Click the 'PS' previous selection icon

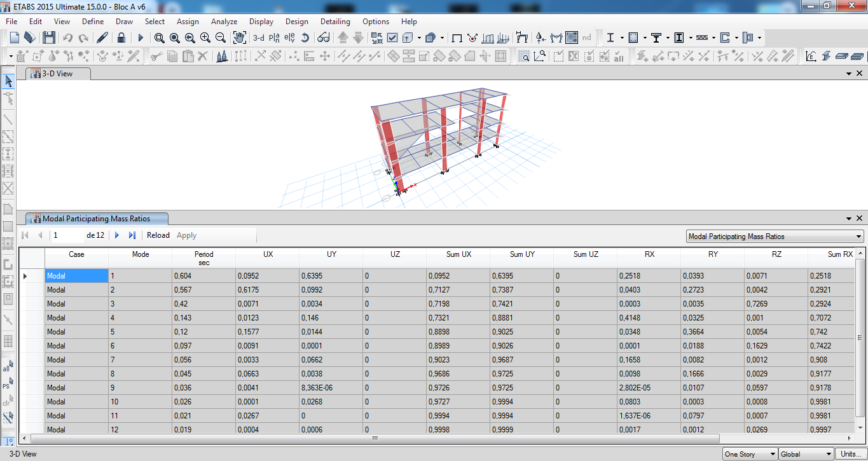point(8,384)
